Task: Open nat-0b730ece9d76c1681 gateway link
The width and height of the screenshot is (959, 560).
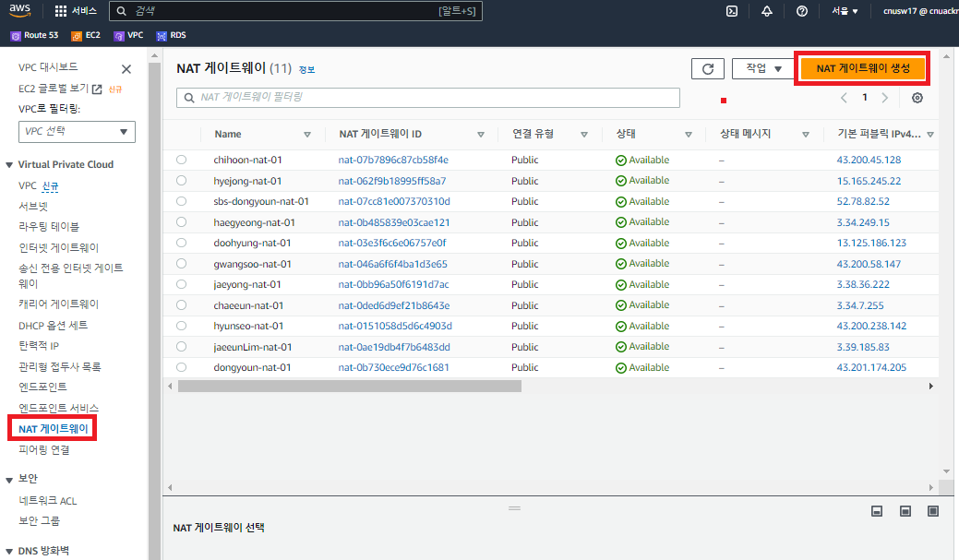Action: 394,367
